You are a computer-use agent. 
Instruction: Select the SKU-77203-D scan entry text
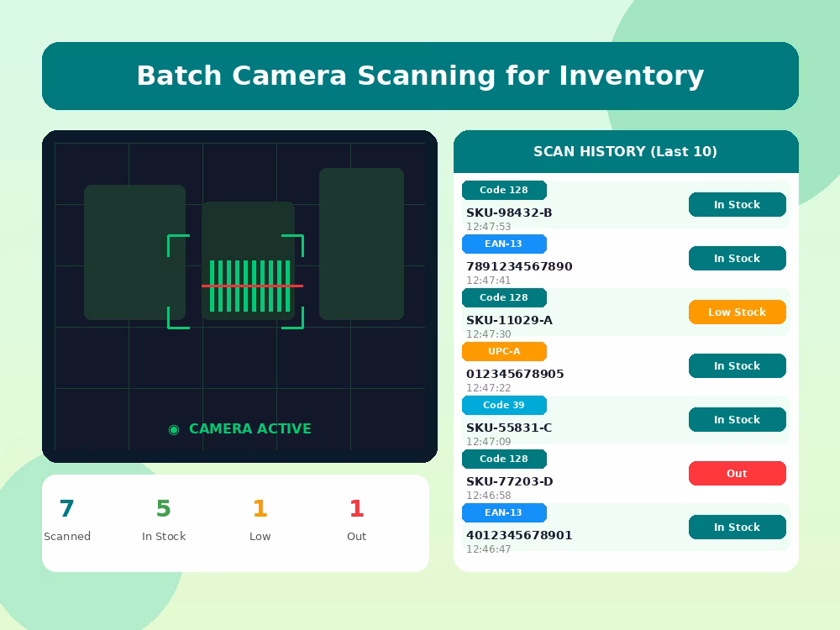(510, 481)
